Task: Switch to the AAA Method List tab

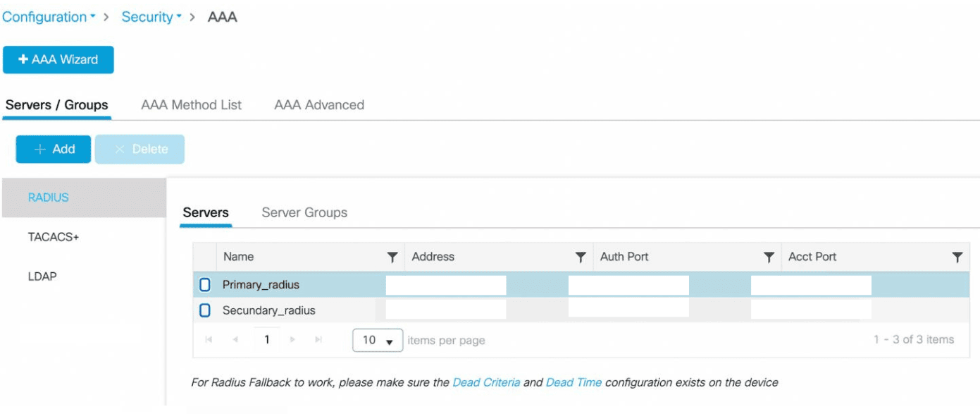Action: [191, 105]
